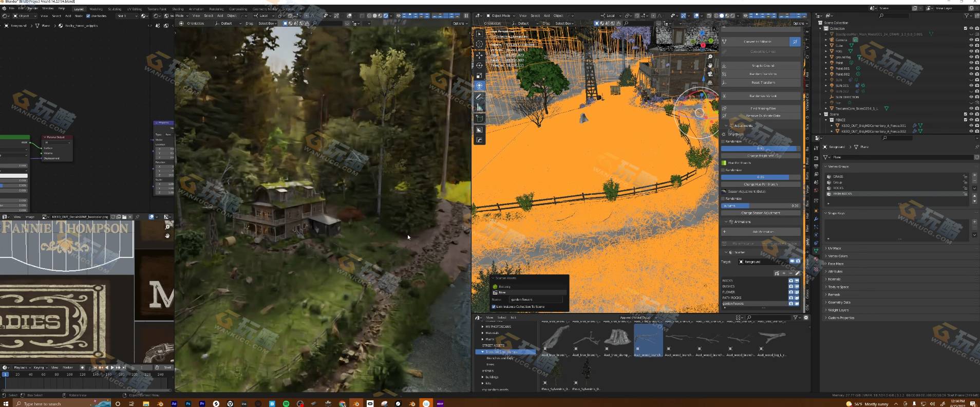The height and width of the screenshot is (407, 980).
Task: Select the Transform tool in viewport toolbar
Action: click(479, 86)
